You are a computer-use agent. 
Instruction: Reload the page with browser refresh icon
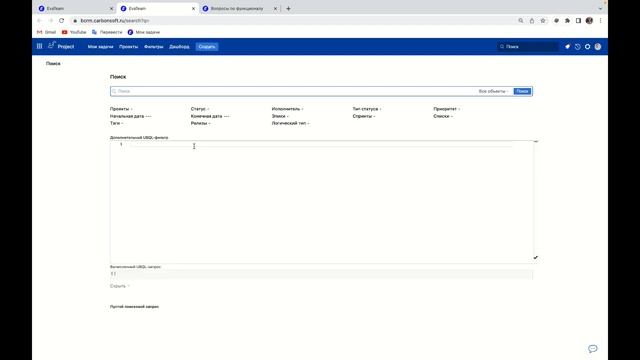(x=62, y=20)
